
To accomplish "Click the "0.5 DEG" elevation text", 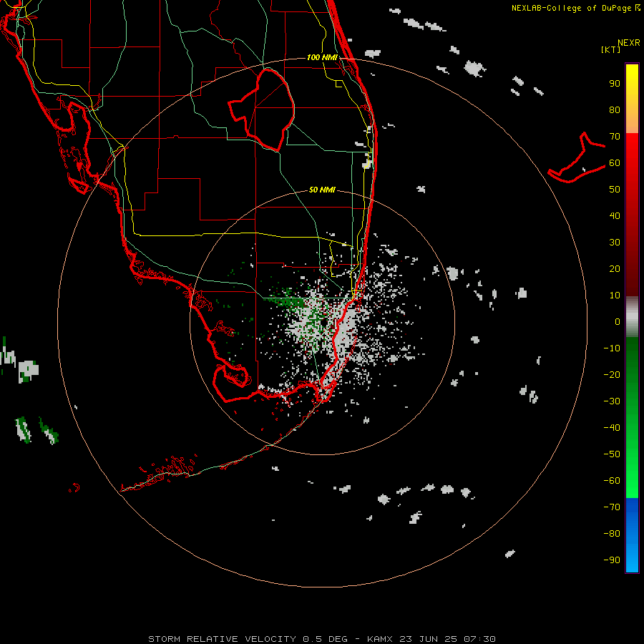I will pyautogui.click(x=325, y=639).
